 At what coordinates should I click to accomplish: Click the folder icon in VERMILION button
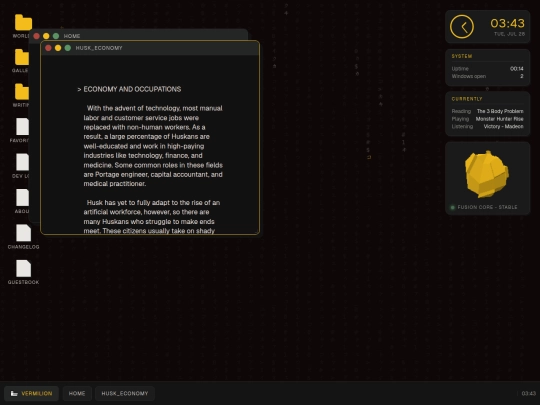14,393
